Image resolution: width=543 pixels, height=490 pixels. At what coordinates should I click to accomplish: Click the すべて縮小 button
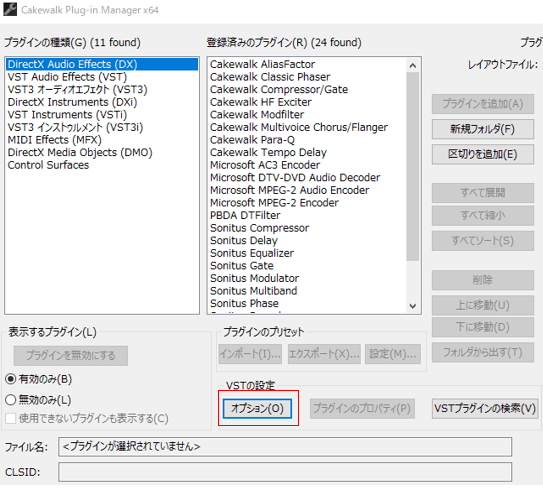482,216
